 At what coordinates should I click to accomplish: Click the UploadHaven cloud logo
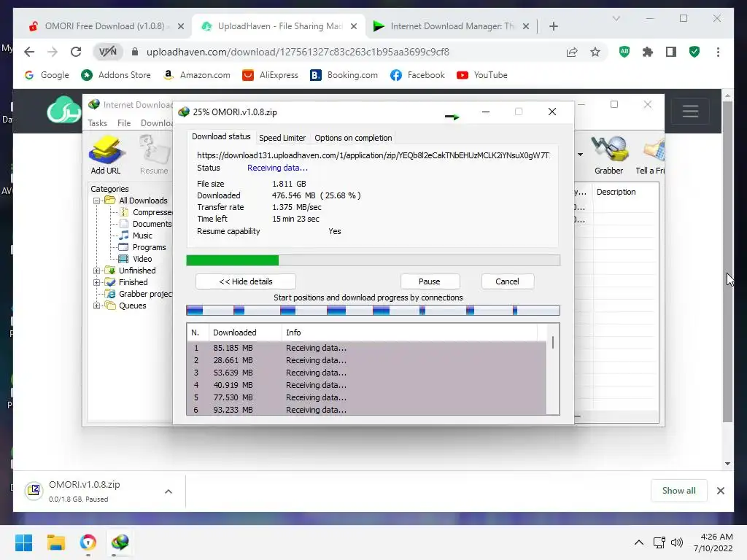pos(64,109)
